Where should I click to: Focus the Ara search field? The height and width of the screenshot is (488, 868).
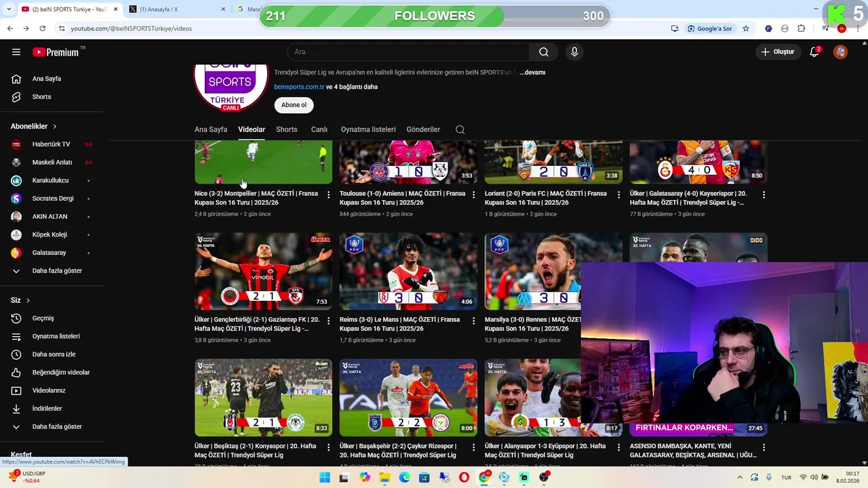409,52
